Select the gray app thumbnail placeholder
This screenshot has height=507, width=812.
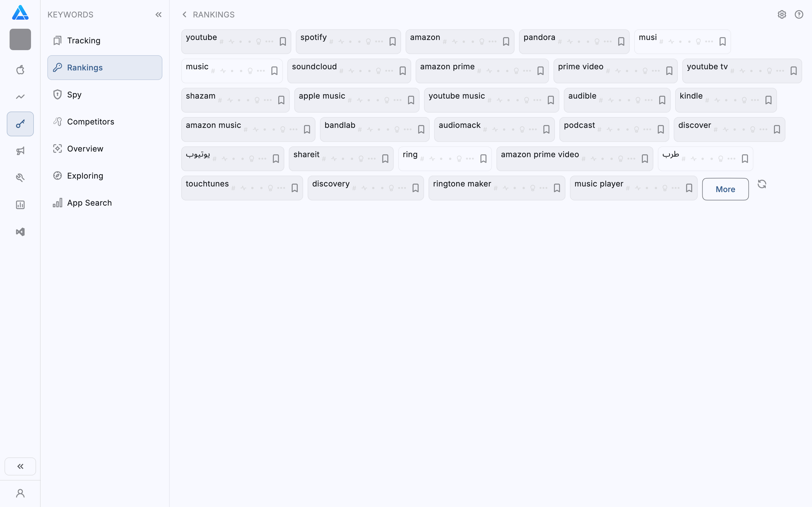click(x=20, y=39)
